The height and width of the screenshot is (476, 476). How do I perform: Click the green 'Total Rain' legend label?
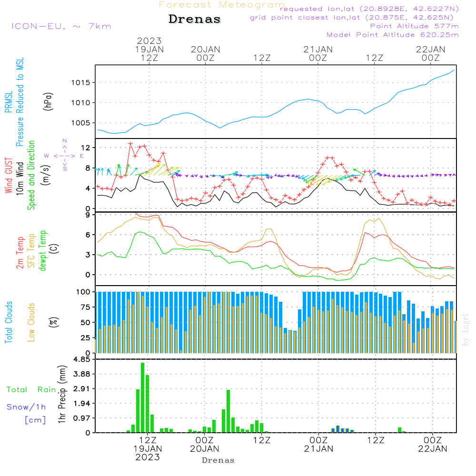31,390
